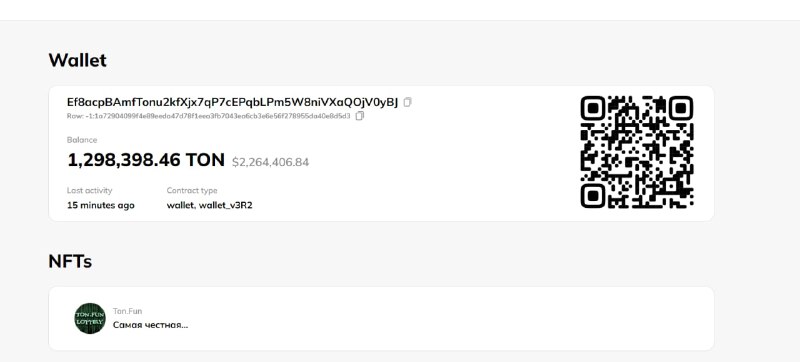
Task: Copy the raw address with its icon
Action: tap(360, 116)
